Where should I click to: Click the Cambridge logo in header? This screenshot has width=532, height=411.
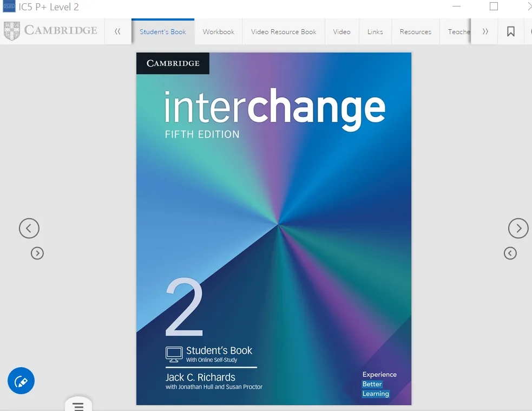pos(51,30)
